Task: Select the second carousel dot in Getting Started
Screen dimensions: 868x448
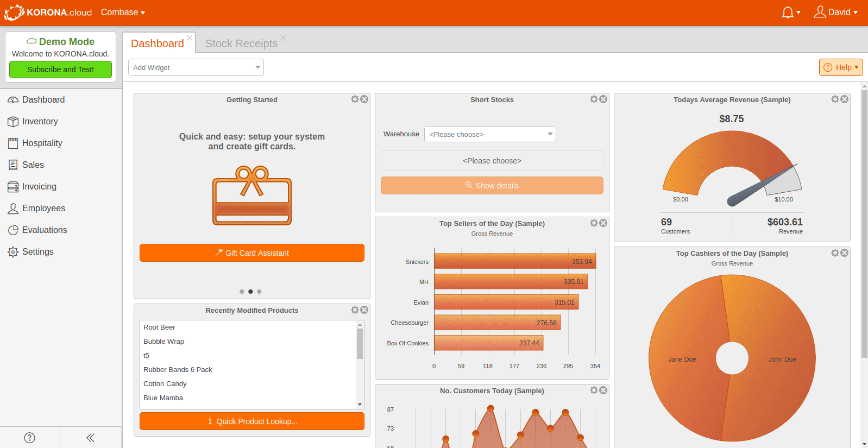Action: point(250,292)
